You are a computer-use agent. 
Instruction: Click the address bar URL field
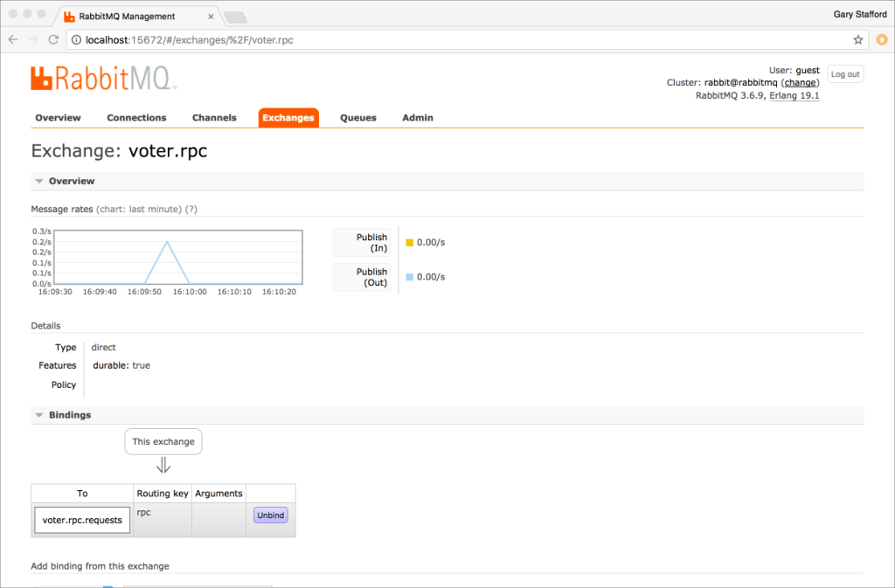(x=465, y=40)
